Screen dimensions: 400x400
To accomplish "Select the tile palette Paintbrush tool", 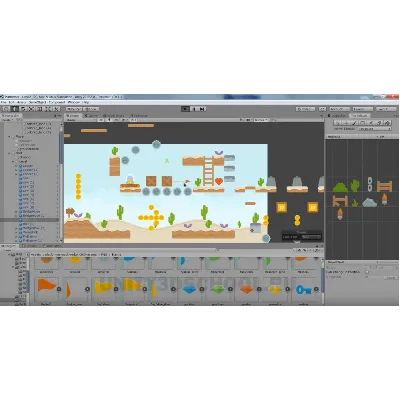I will pos(355,123).
